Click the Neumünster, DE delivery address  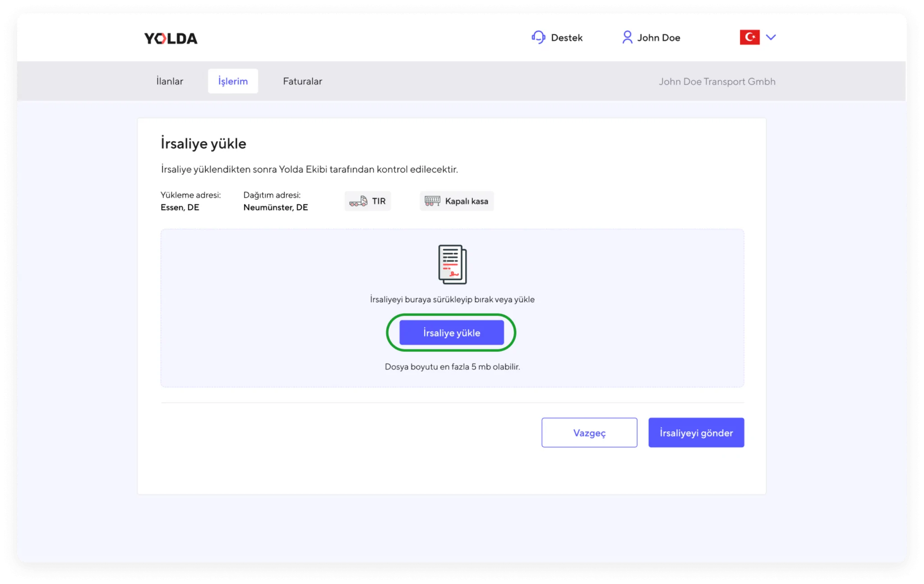click(x=276, y=207)
